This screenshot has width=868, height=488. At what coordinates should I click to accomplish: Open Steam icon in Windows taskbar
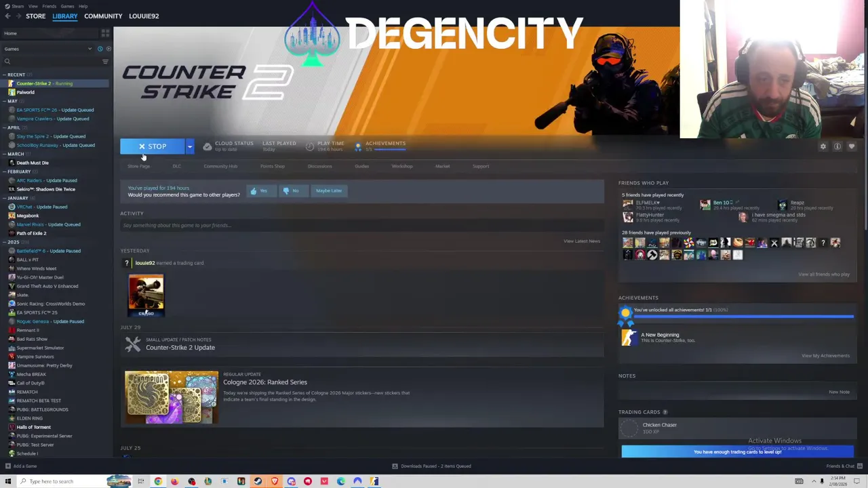click(258, 481)
